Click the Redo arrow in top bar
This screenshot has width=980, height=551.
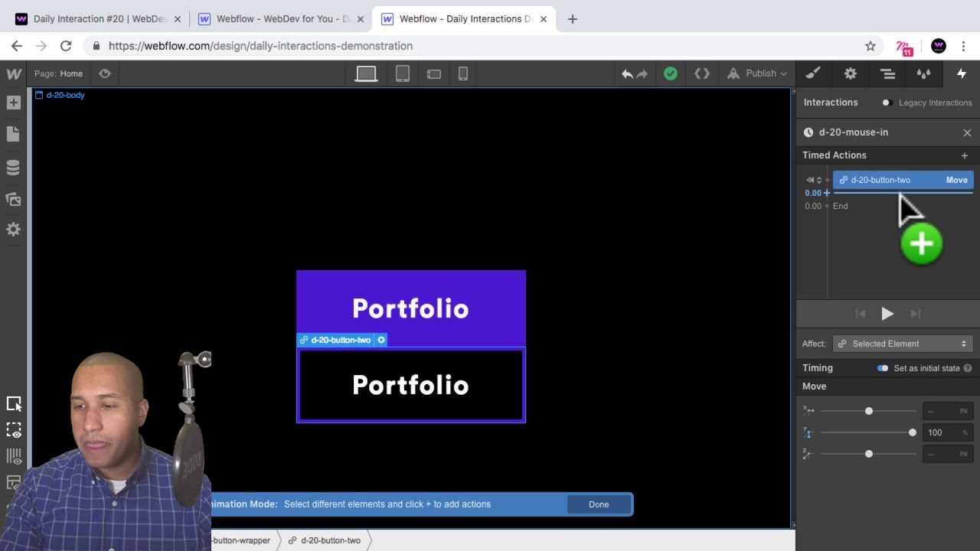click(642, 73)
